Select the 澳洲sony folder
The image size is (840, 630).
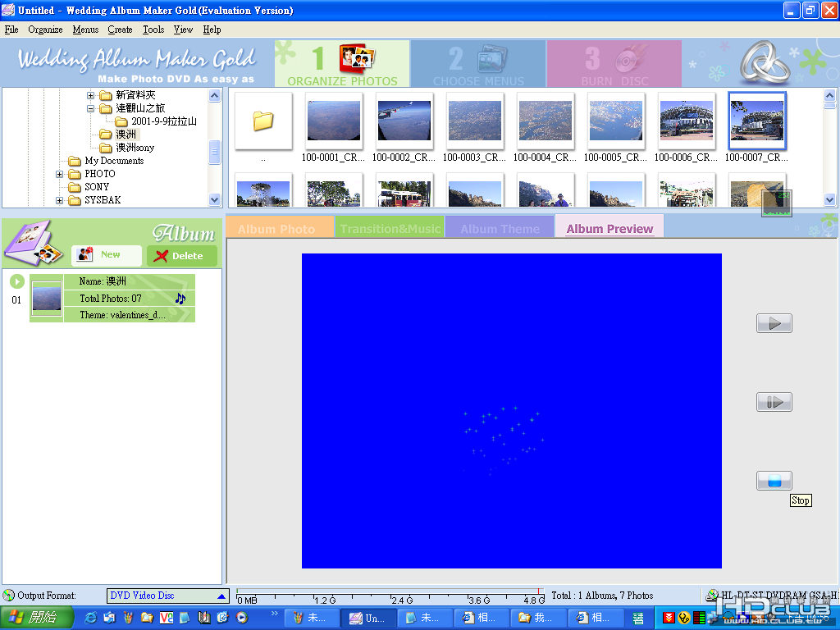click(135, 148)
